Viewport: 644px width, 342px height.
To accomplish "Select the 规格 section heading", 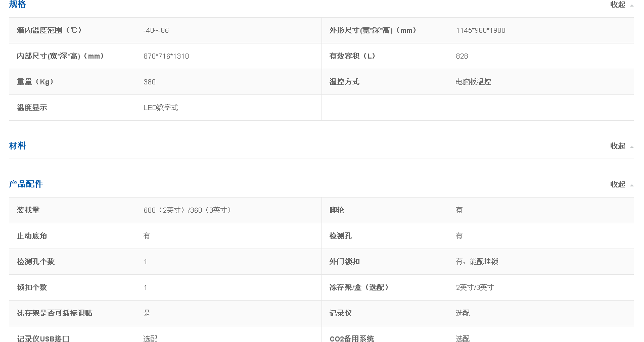I will 17,5.
